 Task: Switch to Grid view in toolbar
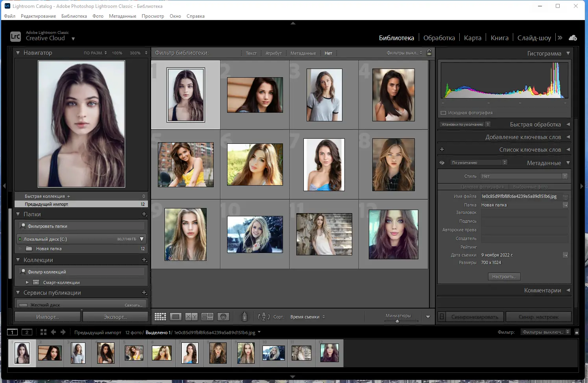(x=160, y=317)
